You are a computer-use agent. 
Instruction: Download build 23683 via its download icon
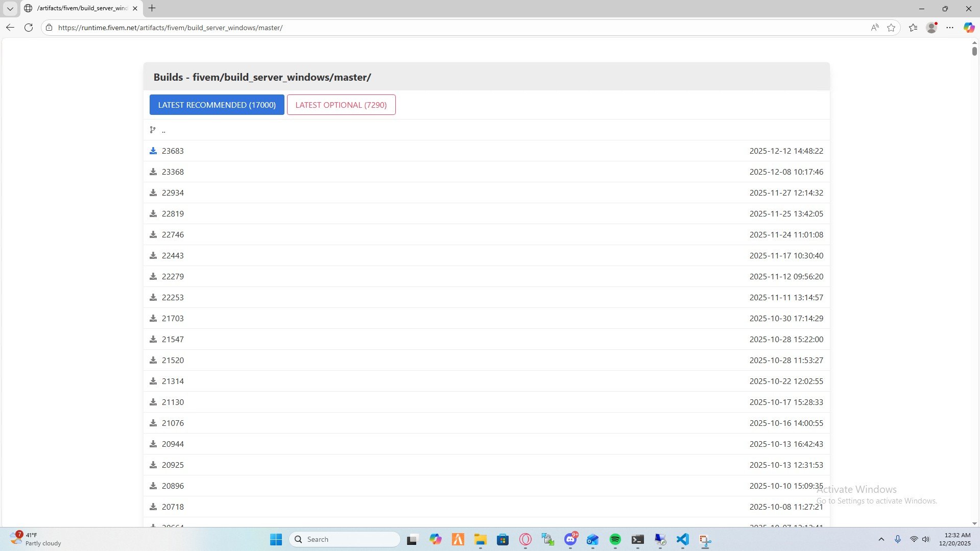153,151
